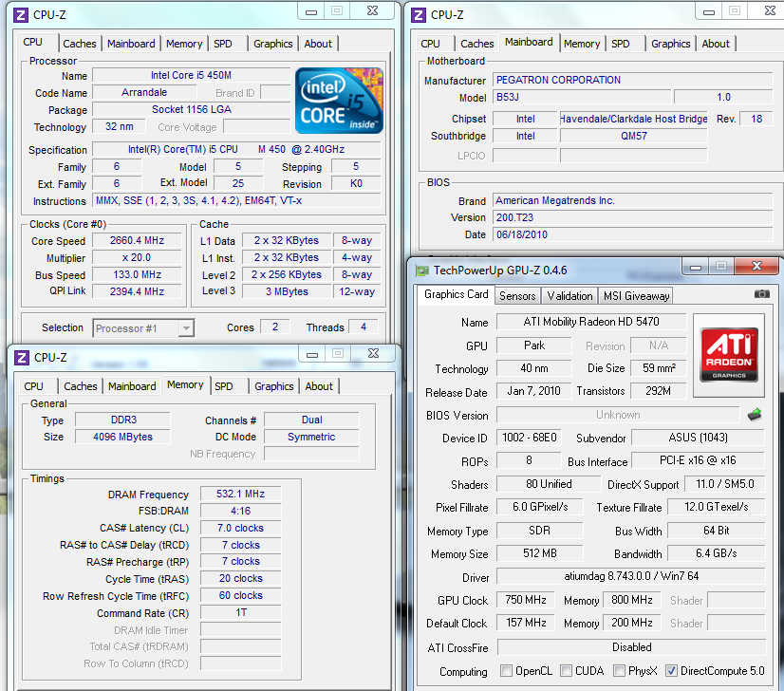Close the CPU-Z Memory window

374,353
